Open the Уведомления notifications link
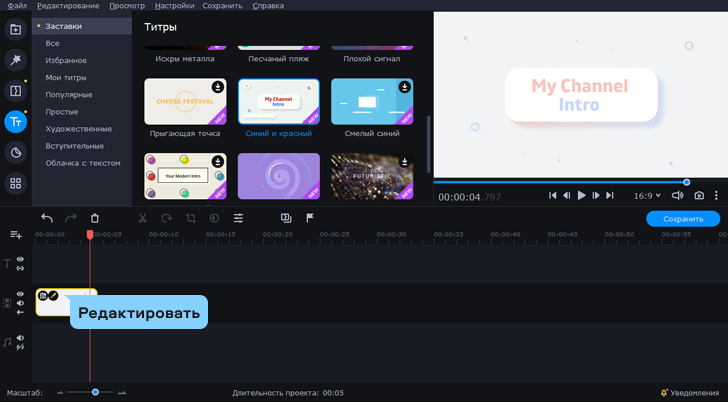 (689, 393)
